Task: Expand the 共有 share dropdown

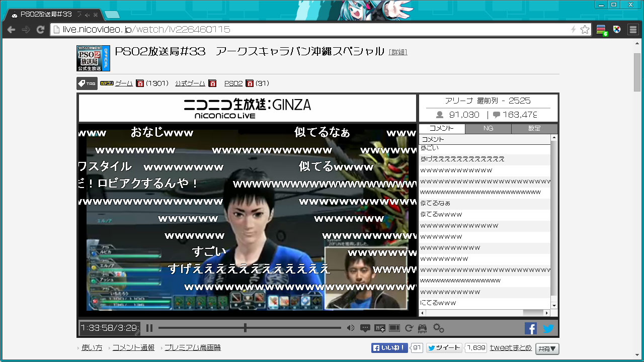Action: 547,348
